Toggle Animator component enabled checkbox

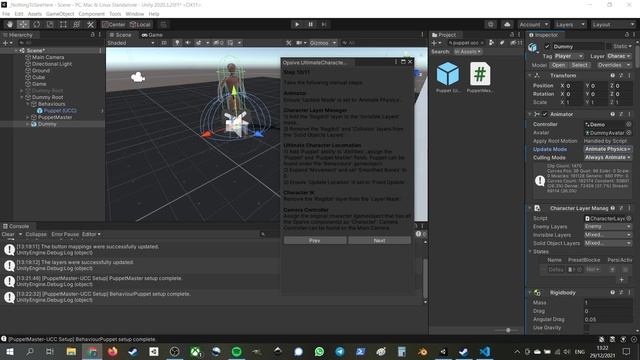coord(544,114)
